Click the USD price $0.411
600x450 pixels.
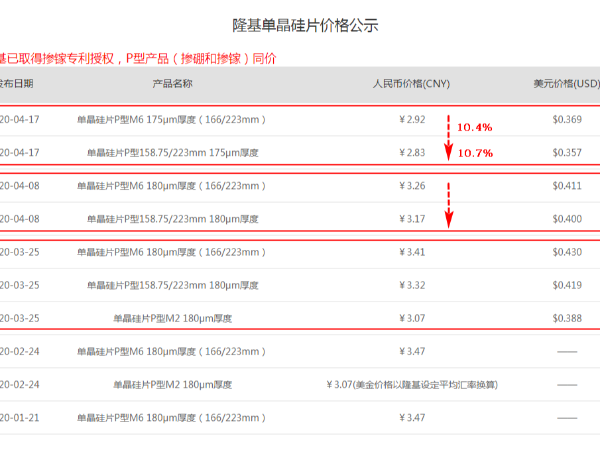pos(567,186)
